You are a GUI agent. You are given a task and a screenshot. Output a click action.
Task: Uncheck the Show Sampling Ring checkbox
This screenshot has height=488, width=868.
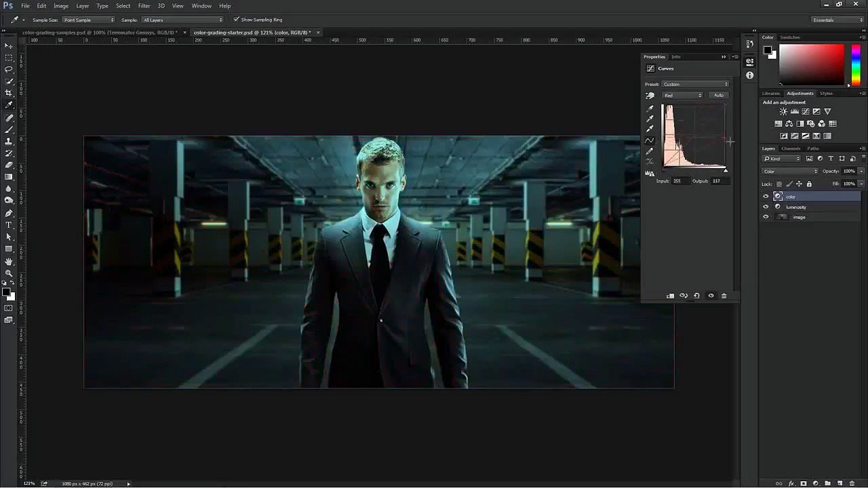point(236,20)
